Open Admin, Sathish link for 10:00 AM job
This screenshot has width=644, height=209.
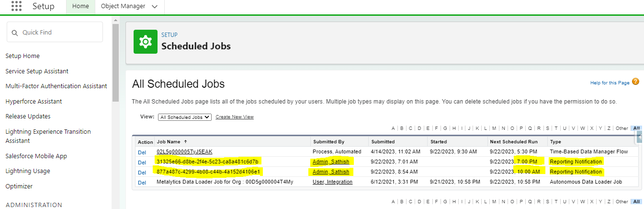click(331, 172)
